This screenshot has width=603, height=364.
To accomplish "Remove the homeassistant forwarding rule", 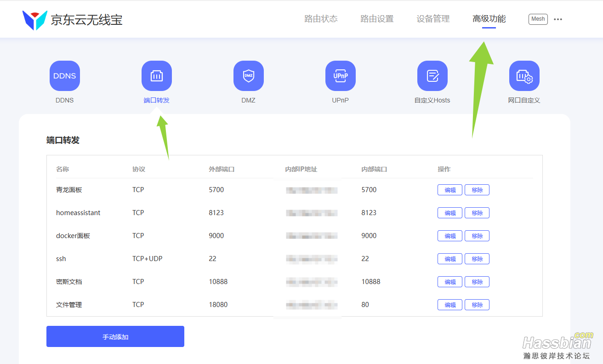I will (x=477, y=213).
